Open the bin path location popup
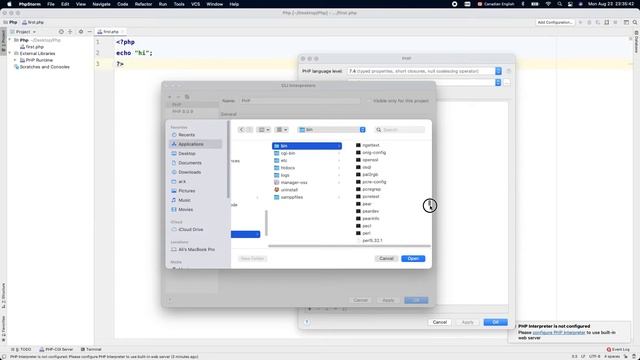The image size is (640, 360). (332, 130)
